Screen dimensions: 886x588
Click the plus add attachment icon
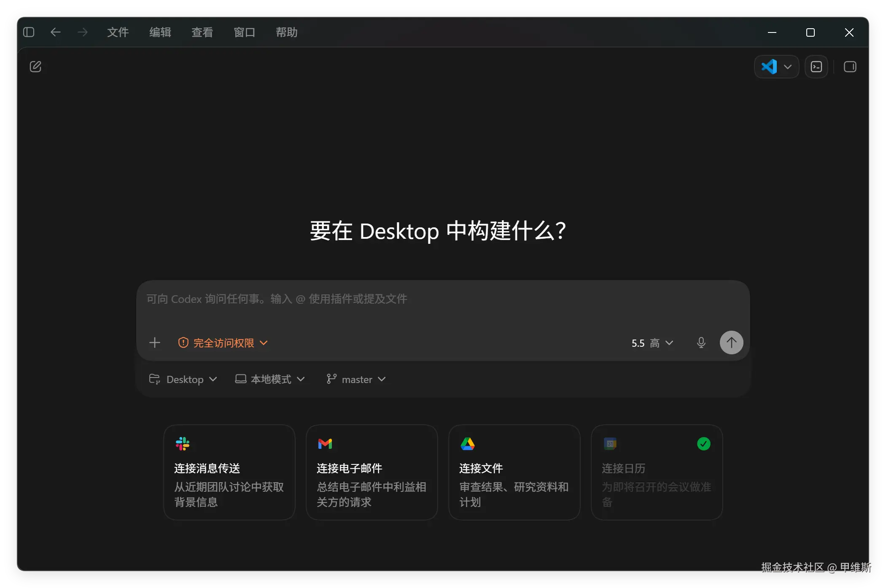(155, 343)
